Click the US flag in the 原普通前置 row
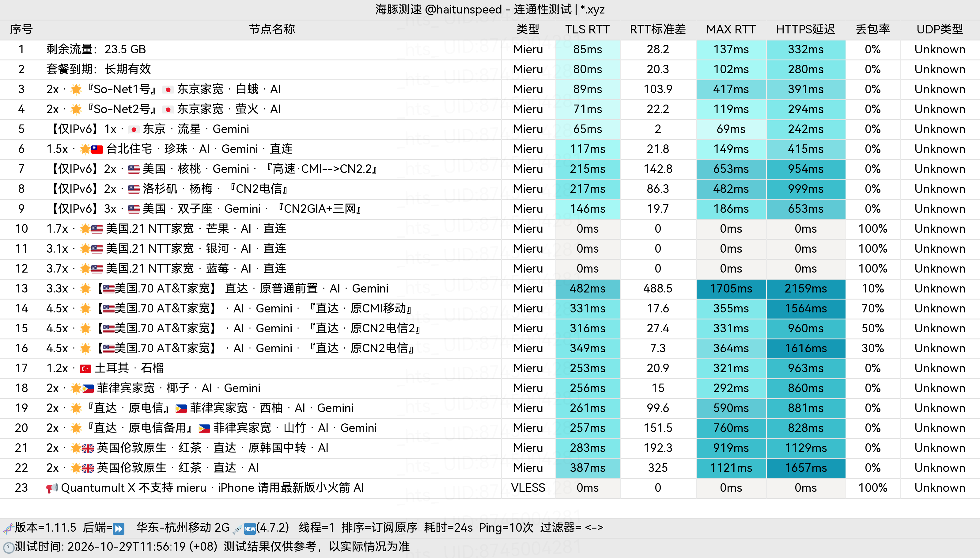The height and width of the screenshot is (558, 980). 109,289
